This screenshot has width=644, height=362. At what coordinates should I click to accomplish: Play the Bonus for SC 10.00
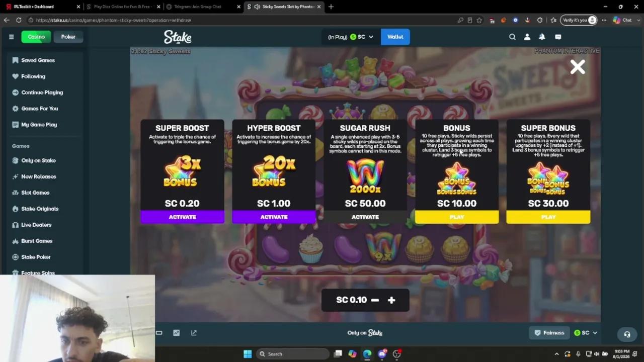click(457, 217)
